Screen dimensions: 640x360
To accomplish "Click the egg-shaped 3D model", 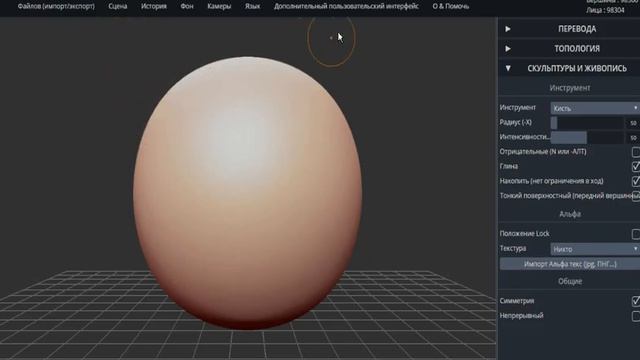I will tap(247, 193).
